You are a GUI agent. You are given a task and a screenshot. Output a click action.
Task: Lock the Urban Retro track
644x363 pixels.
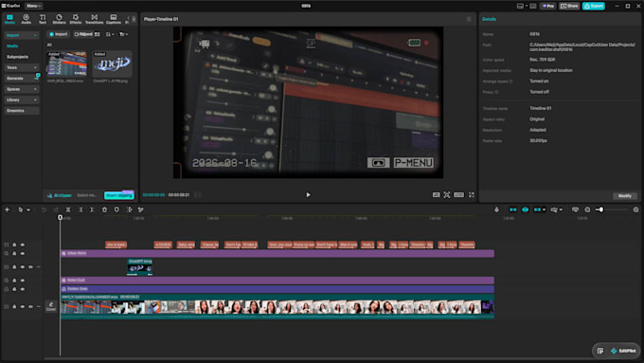14,254
